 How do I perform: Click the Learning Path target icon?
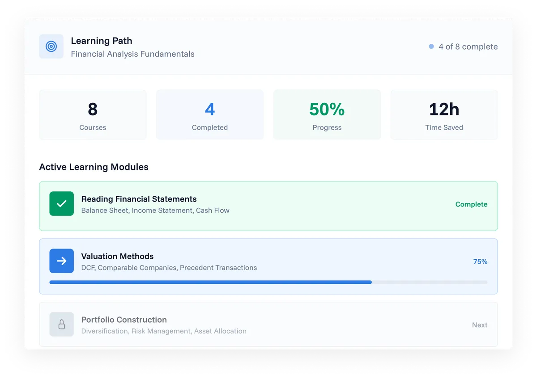click(x=51, y=46)
